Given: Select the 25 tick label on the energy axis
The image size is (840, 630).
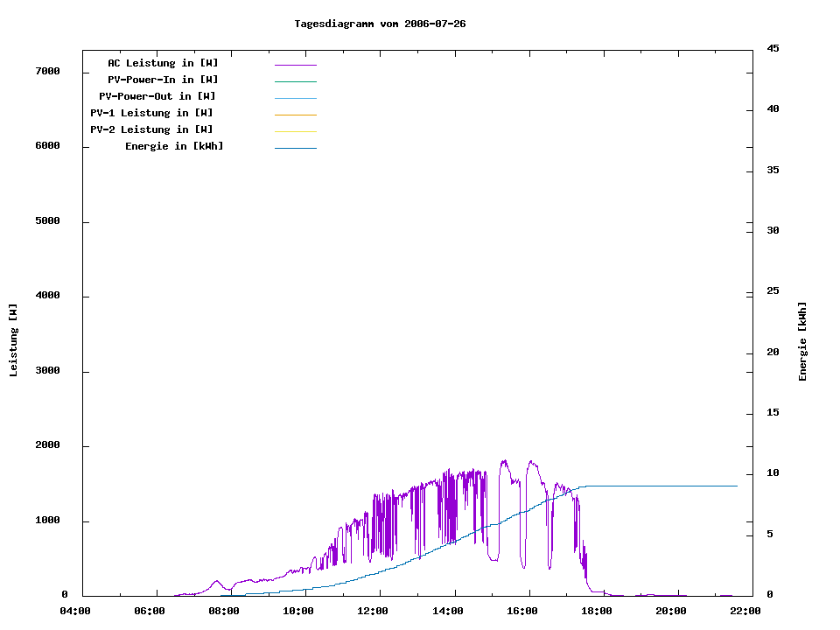Looking at the screenshot, I should click(773, 290).
